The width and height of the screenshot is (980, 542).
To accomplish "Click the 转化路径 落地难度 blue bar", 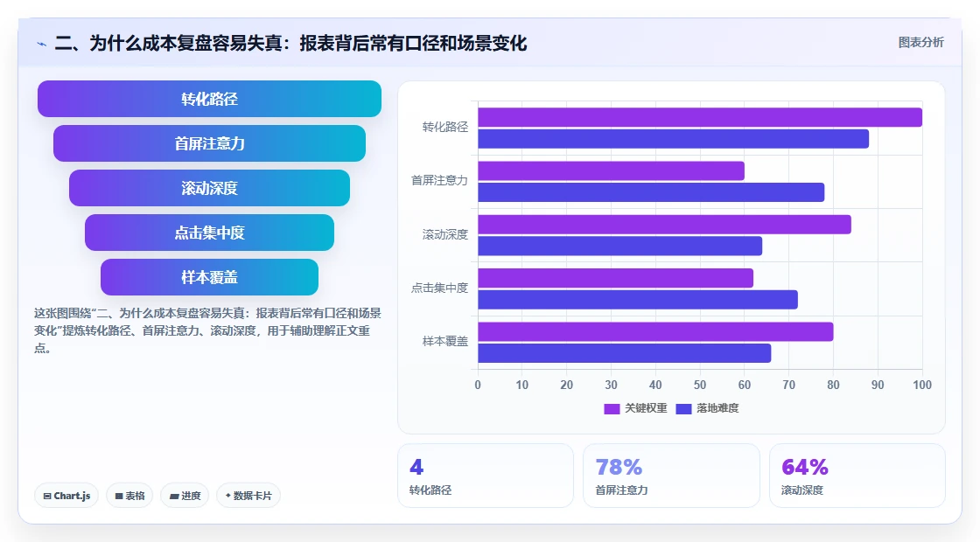I will pos(673,139).
